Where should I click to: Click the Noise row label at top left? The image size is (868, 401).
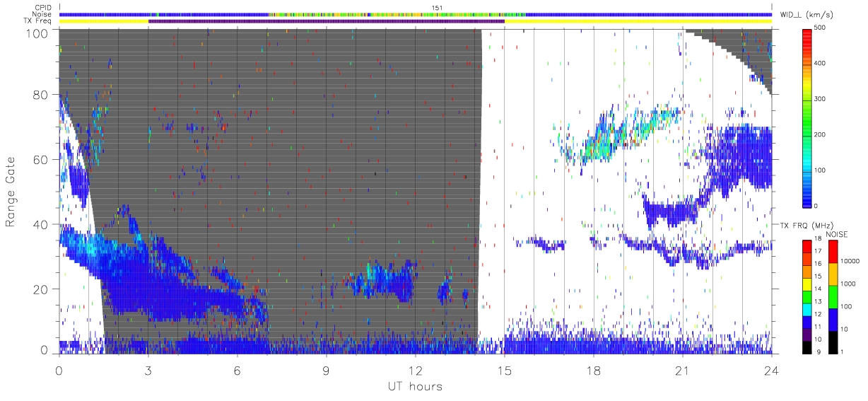[x=42, y=14]
